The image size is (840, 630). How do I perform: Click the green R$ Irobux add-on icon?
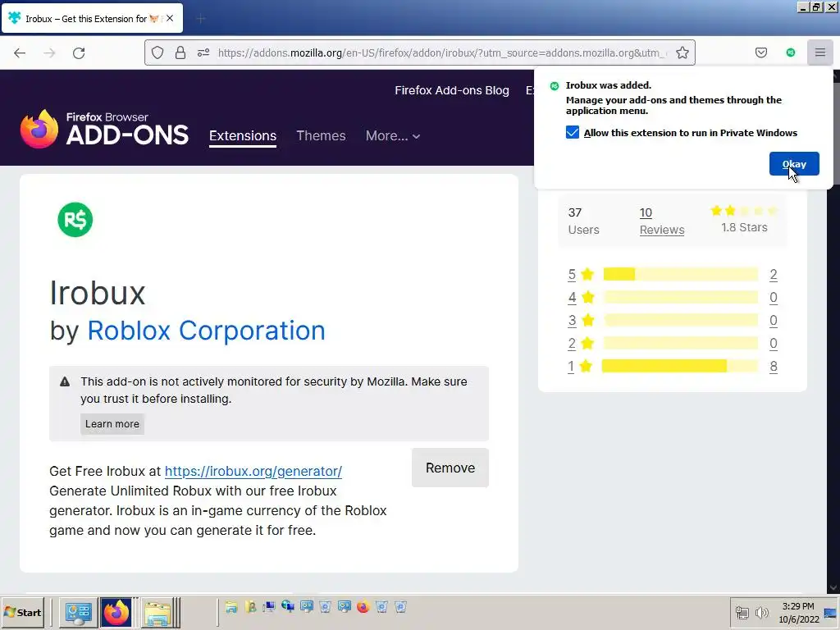click(75, 220)
